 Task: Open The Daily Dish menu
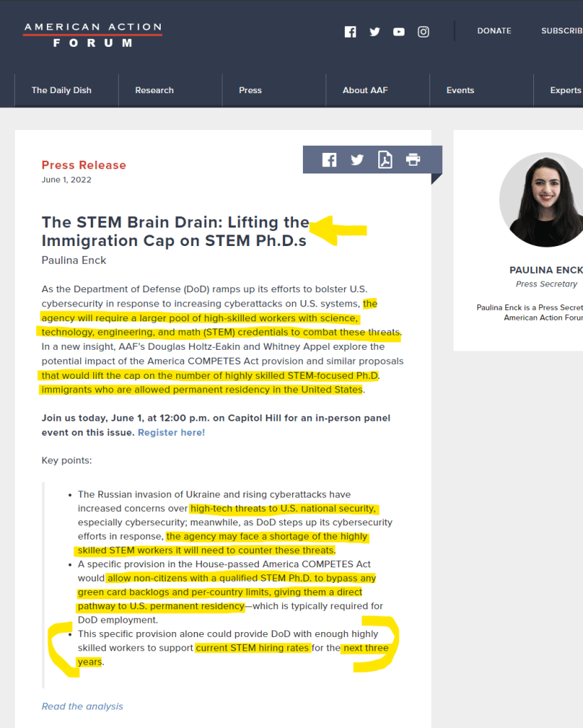[x=61, y=90]
